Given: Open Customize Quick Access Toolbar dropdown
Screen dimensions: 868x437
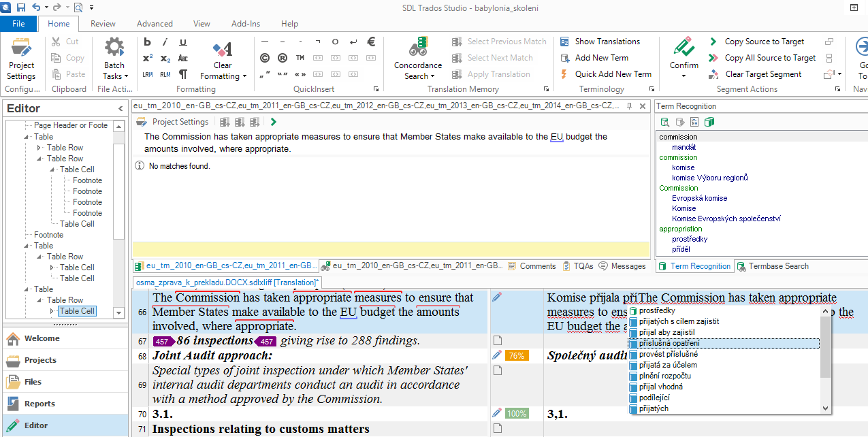Looking at the screenshot, I should (90, 8).
